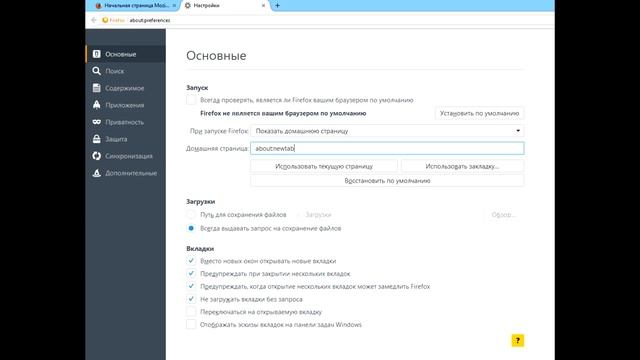Open the Приложения settings section
Viewport: 640px width, 360px height.
(x=126, y=105)
